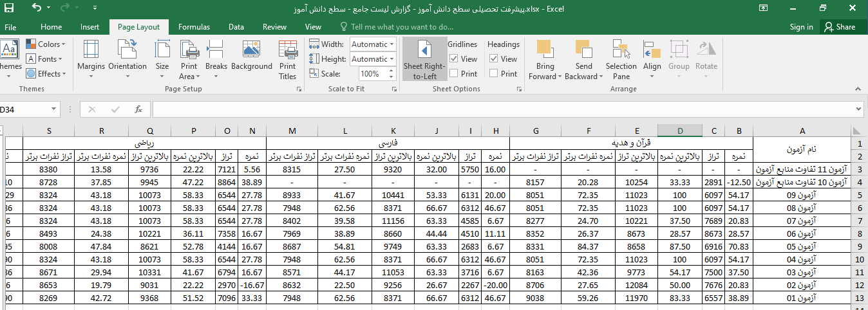This screenshot has width=868, height=310.
Task: Switch to the Data tab
Action: (236, 27)
